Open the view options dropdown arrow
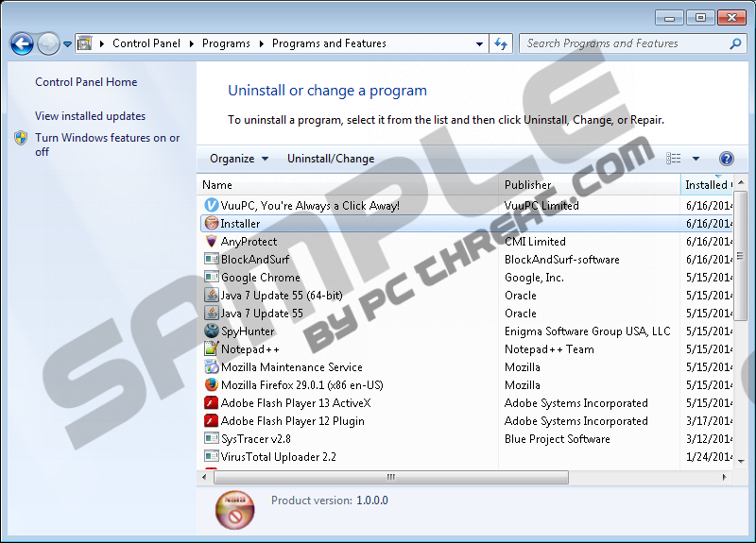The image size is (756, 543). point(696,159)
